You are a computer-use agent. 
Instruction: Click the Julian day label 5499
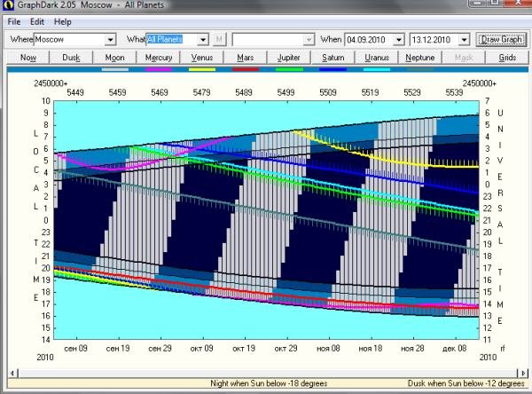[x=286, y=92]
